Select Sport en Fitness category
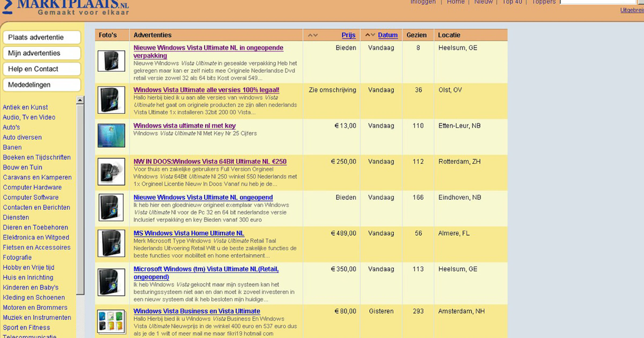644x338 pixels. (26, 328)
